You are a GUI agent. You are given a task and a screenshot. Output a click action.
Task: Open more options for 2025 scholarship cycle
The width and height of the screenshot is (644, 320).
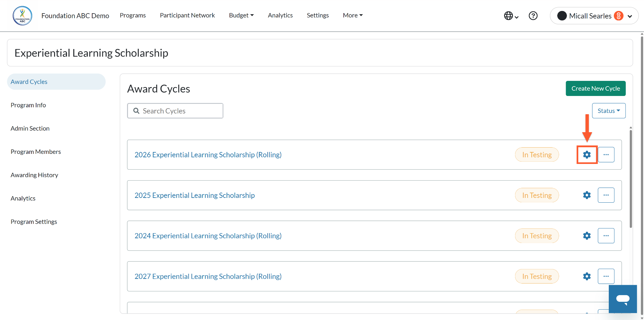click(606, 195)
